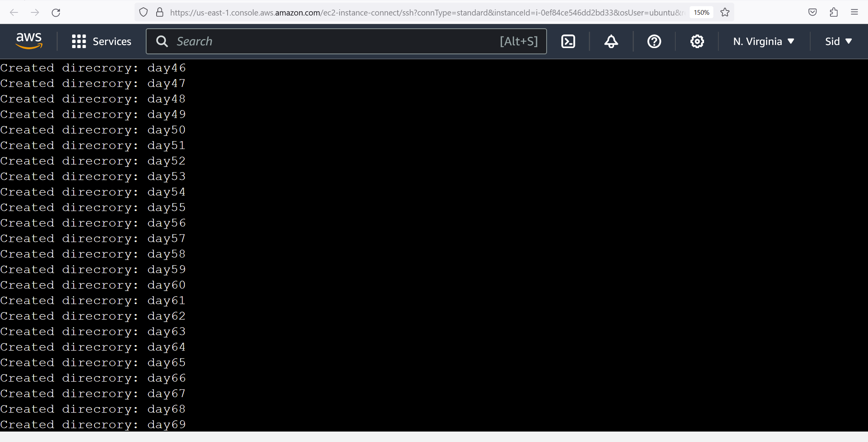
Task: Bookmark this page with star icon
Action: click(x=725, y=12)
